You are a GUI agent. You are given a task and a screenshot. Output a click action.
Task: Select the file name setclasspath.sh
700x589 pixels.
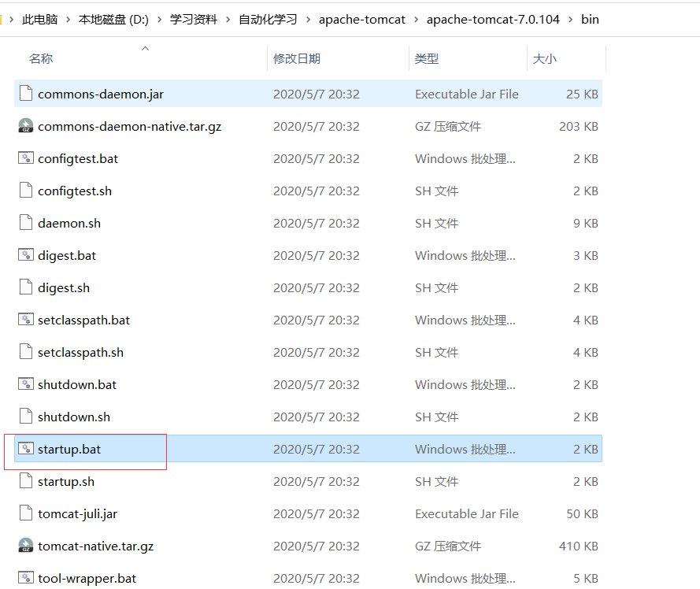(81, 352)
